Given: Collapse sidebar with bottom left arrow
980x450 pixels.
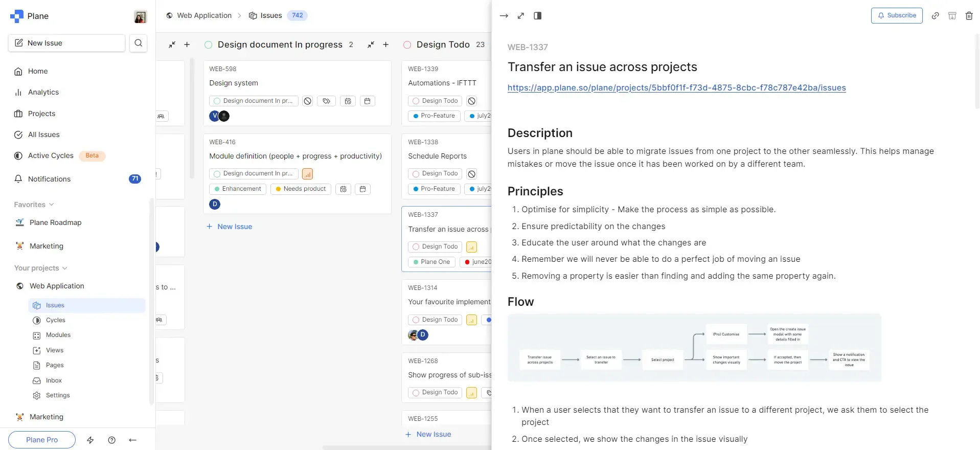Looking at the screenshot, I should [x=133, y=440].
